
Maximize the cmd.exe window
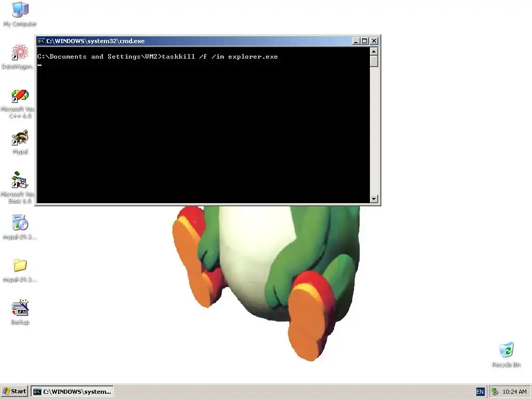pos(364,41)
